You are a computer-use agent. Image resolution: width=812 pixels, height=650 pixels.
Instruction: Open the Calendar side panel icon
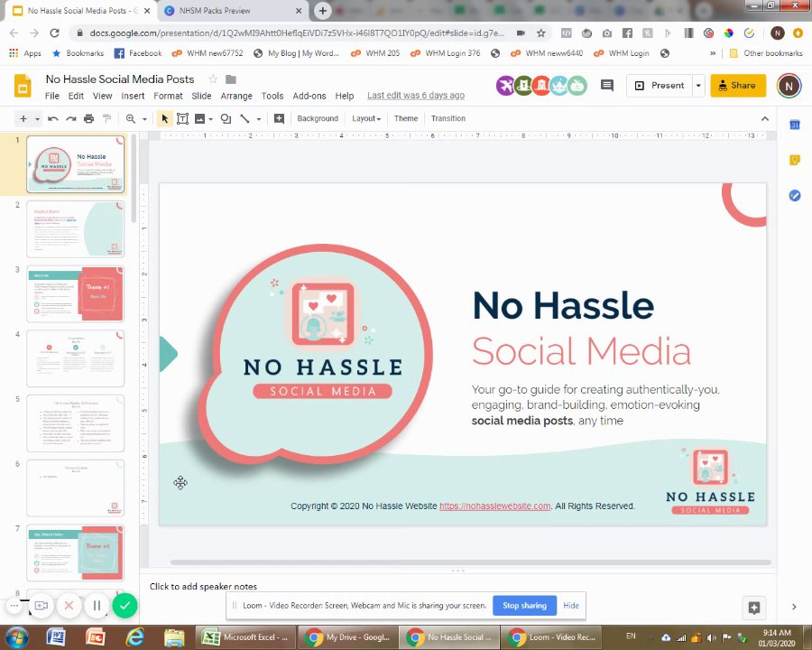(794, 125)
